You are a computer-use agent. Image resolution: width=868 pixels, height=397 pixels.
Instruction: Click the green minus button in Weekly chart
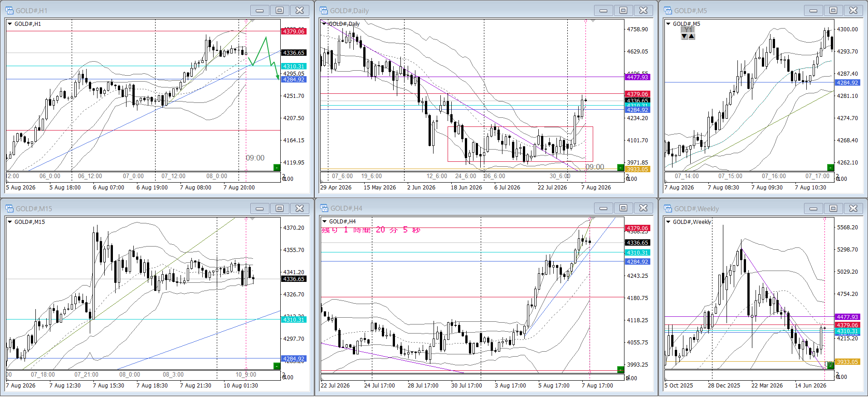pyautogui.click(x=830, y=365)
